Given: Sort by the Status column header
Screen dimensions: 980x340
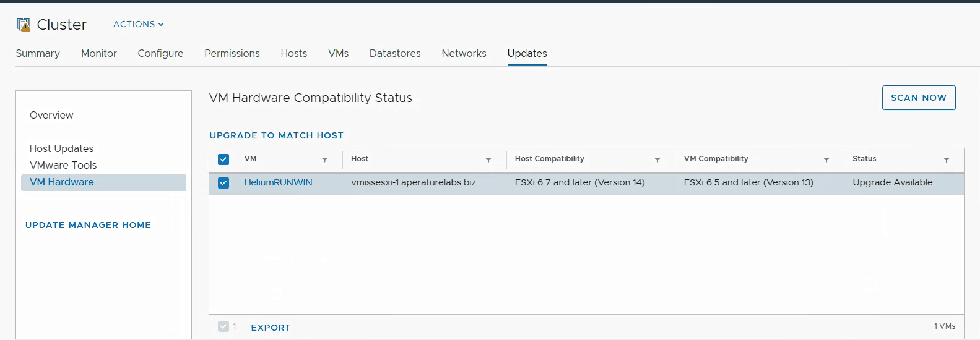Looking at the screenshot, I should pyautogui.click(x=864, y=159).
